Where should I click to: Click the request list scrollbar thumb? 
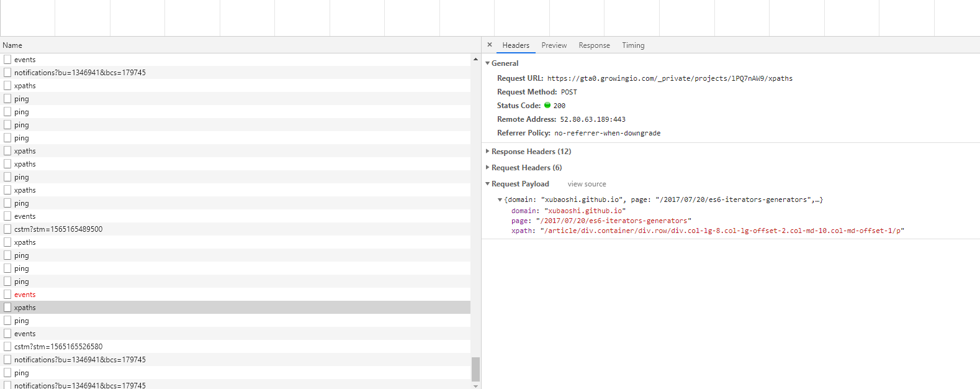476,369
